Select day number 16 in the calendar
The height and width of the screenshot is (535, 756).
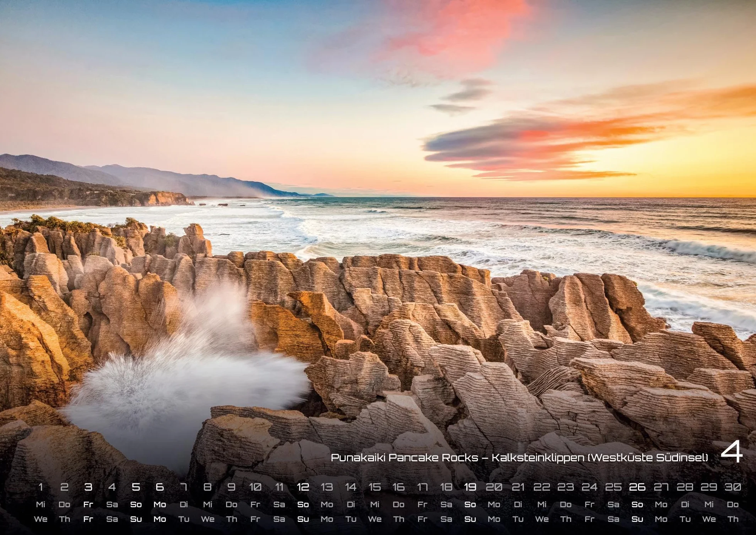(x=398, y=487)
